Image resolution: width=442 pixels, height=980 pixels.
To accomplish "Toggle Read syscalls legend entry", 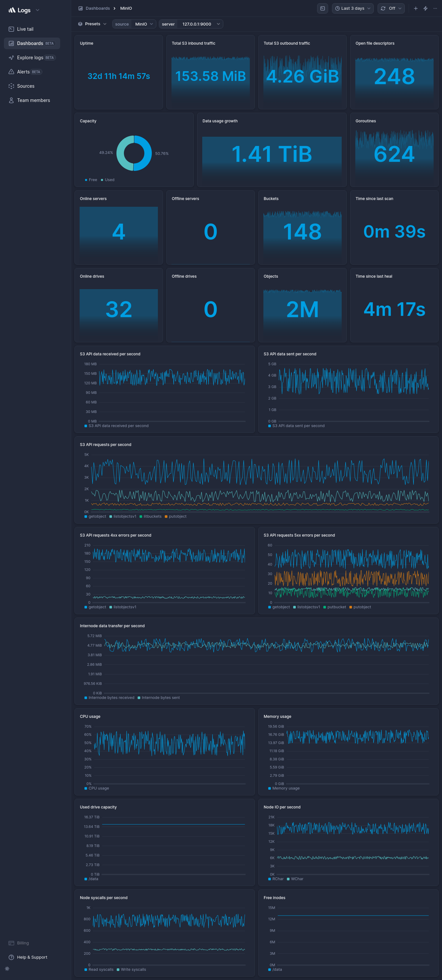I will pyautogui.click(x=99, y=970).
